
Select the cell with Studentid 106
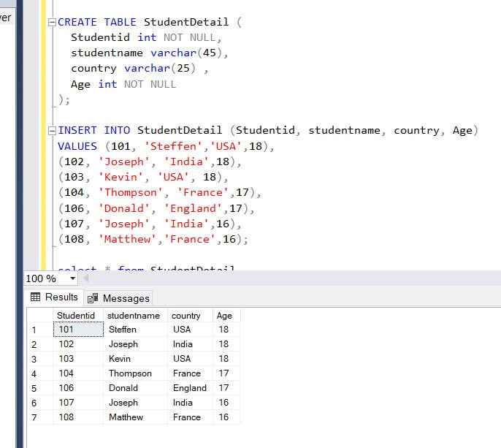tap(78, 388)
